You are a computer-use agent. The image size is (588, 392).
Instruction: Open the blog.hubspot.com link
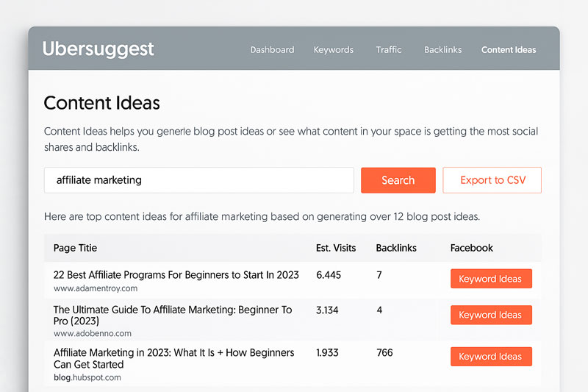coord(87,377)
